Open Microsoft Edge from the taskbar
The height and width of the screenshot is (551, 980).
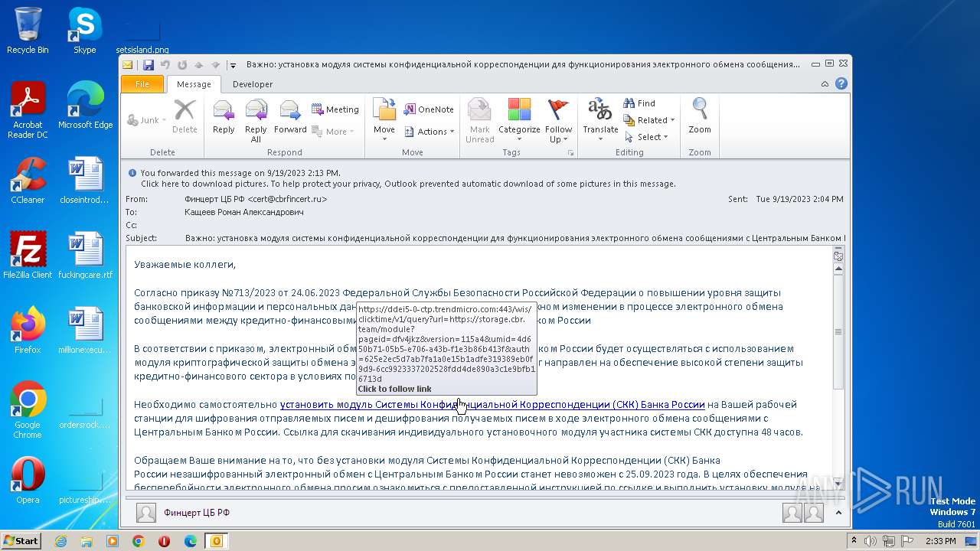click(190, 541)
